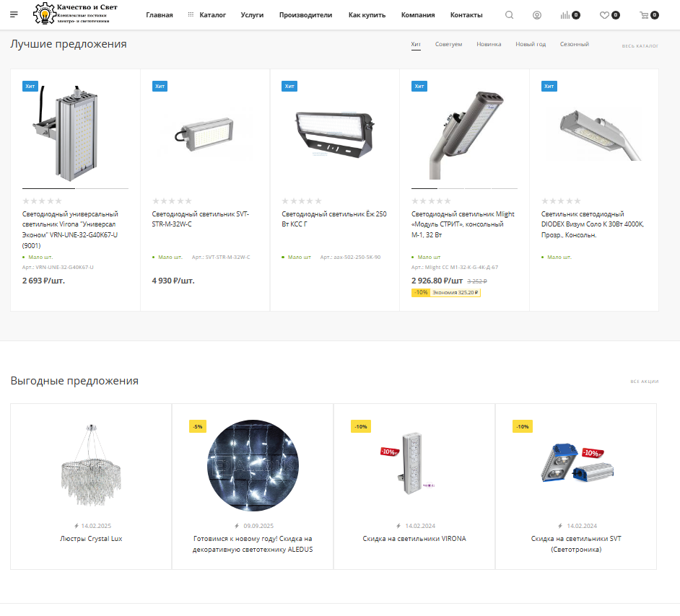680x616 pixels.
Task: Click the Люстры Crystal Lux chandelier thumbnail
Action: [91, 466]
